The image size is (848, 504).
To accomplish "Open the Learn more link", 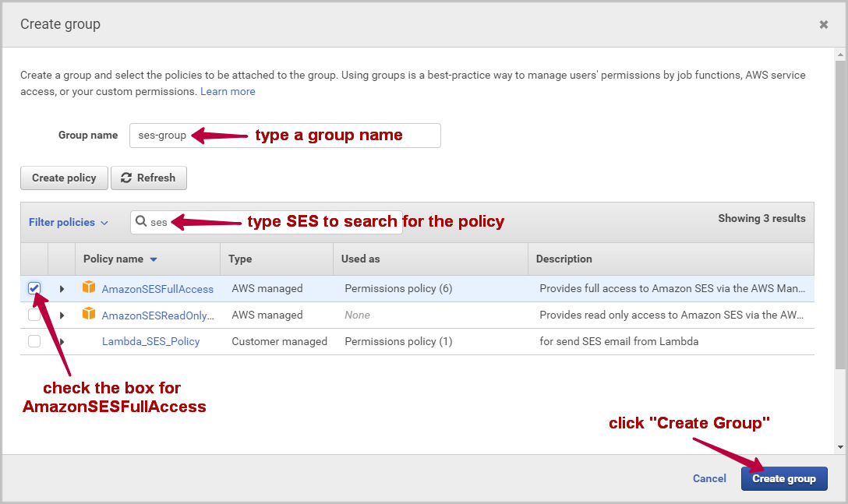I will 228,91.
